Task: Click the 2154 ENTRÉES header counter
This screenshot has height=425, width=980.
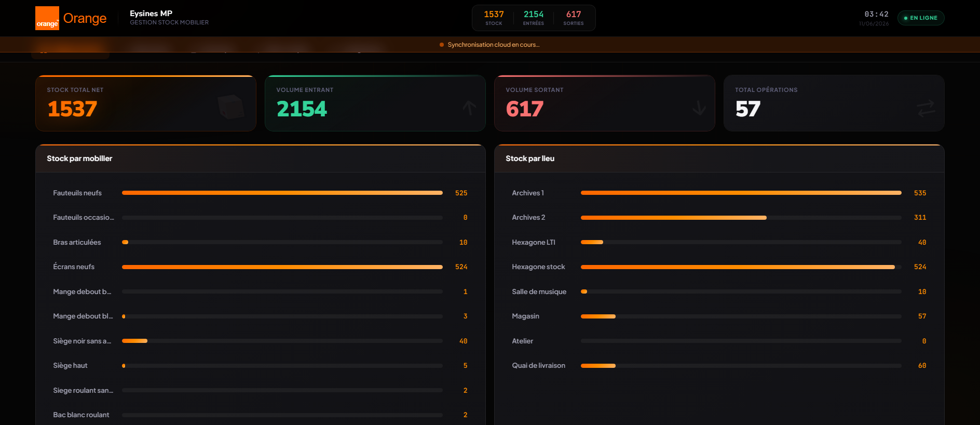Action: click(534, 18)
